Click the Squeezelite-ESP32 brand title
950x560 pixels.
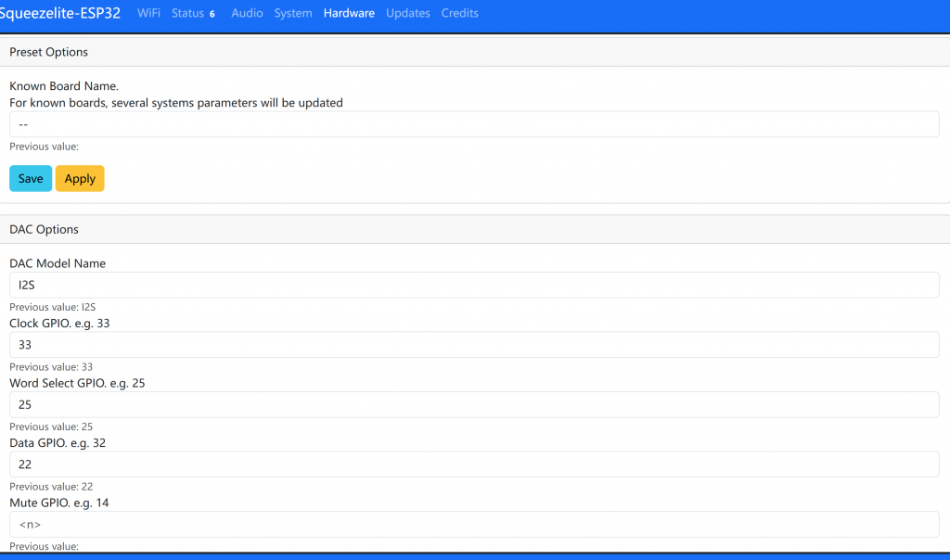coord(60,13)
